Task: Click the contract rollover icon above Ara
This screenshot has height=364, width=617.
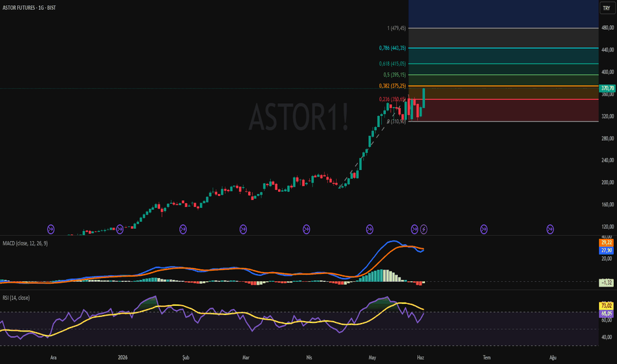Action: (51, 229)
